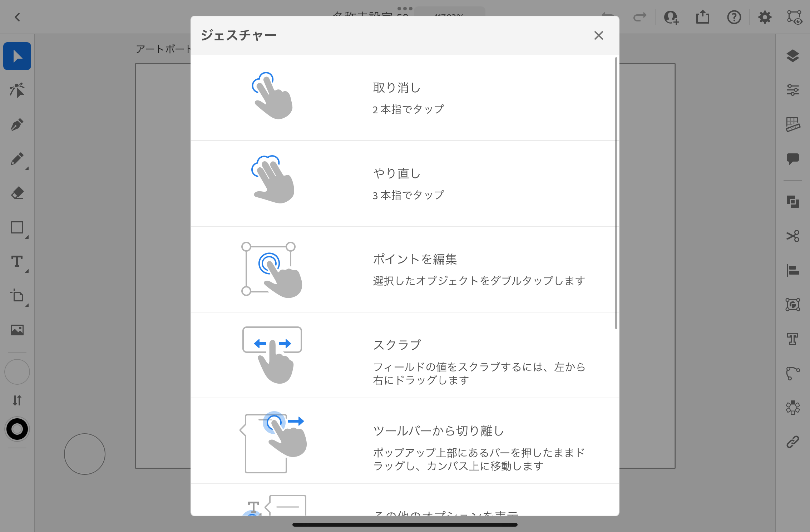The width and height of the screenshot is (810, 532).
Task: Select the scissors Cut tool icon
Action: pos(792,236)
